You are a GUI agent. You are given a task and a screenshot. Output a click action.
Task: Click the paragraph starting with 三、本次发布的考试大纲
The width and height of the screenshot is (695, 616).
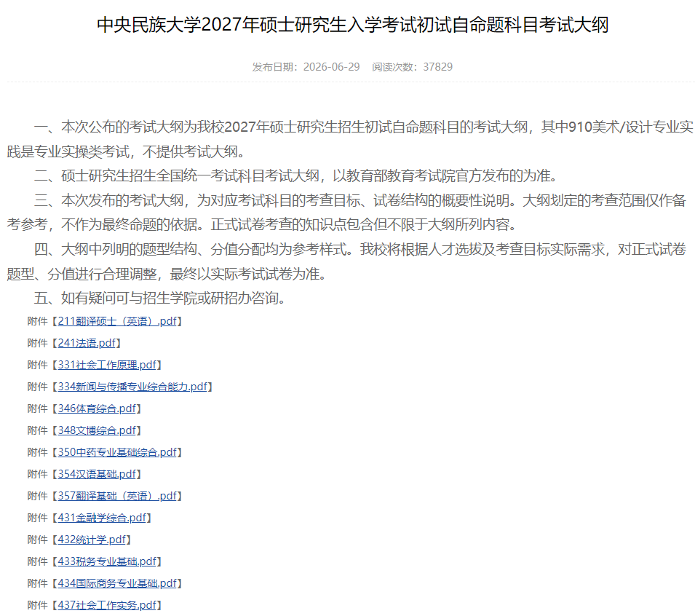[x=347, y=213]
